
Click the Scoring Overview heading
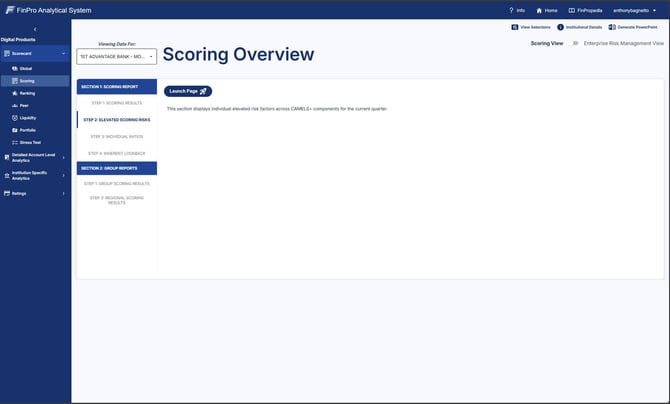(238, 54)
